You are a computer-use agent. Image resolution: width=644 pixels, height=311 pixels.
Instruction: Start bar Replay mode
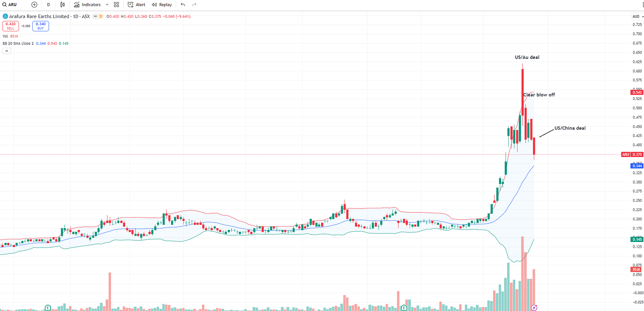pyautogui.click(x=161, y=4)
